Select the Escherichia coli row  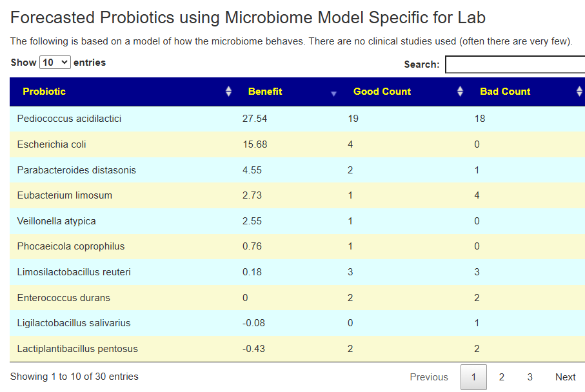click(x=52, y=144)
